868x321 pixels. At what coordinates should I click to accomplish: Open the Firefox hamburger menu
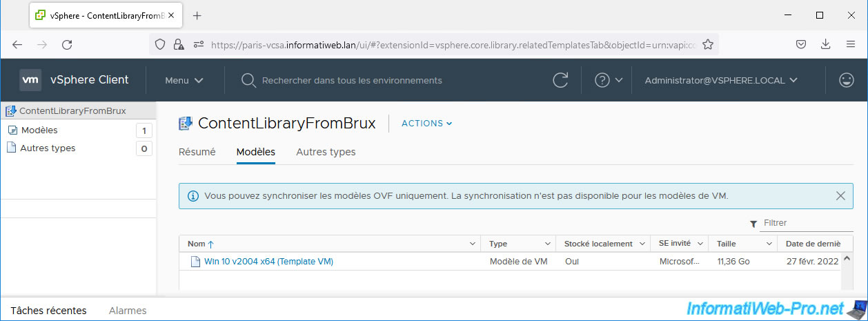coord(851,44)
